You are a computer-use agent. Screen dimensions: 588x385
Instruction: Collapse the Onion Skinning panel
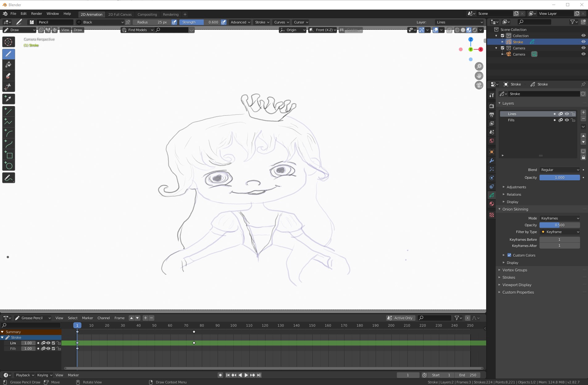click(515, 209)
